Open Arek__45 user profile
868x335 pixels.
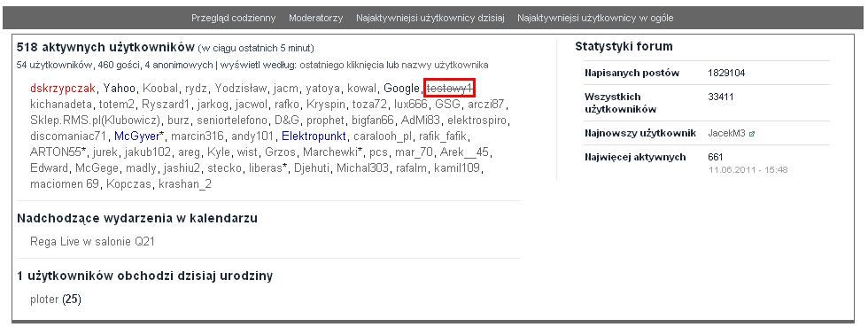point(465,152)
